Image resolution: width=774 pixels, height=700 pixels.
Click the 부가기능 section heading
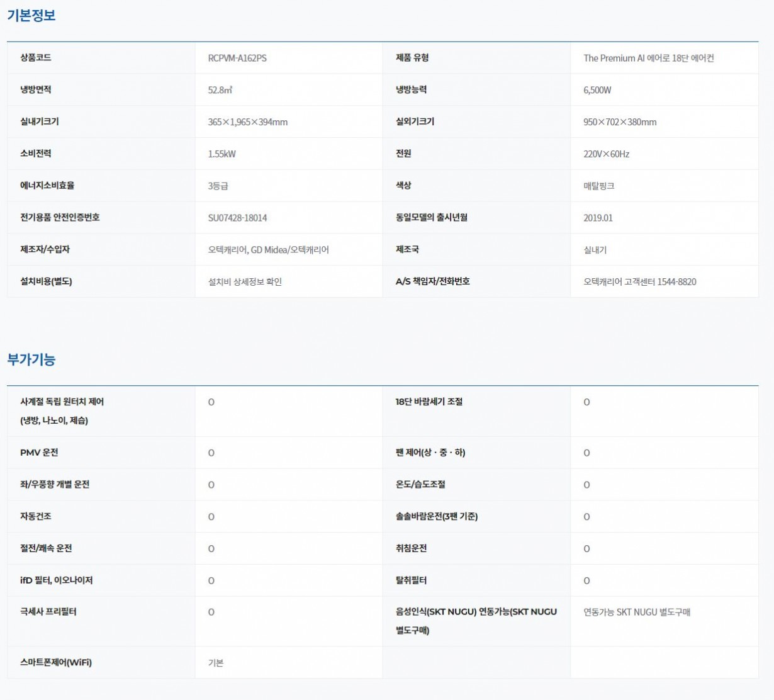31,359
